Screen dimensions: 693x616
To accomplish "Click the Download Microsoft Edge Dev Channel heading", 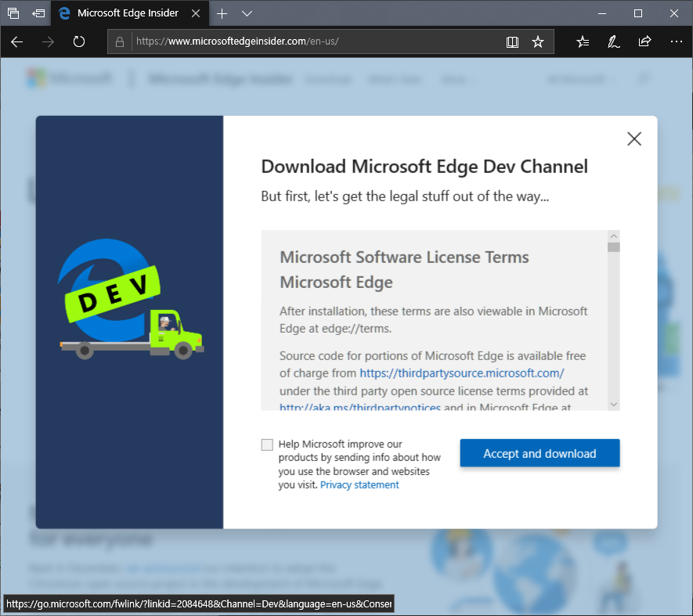I will [424, 167].
